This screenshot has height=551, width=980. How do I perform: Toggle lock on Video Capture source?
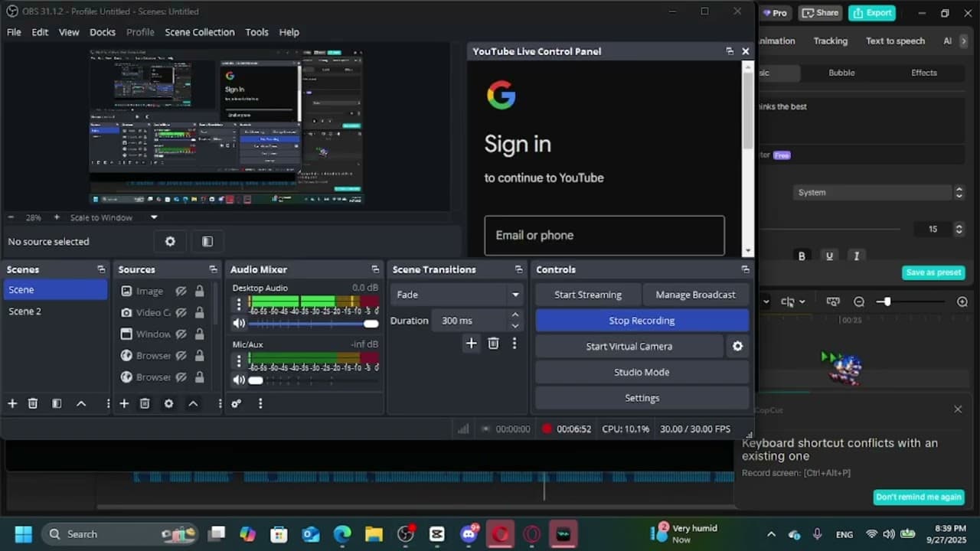pos(199,312)
